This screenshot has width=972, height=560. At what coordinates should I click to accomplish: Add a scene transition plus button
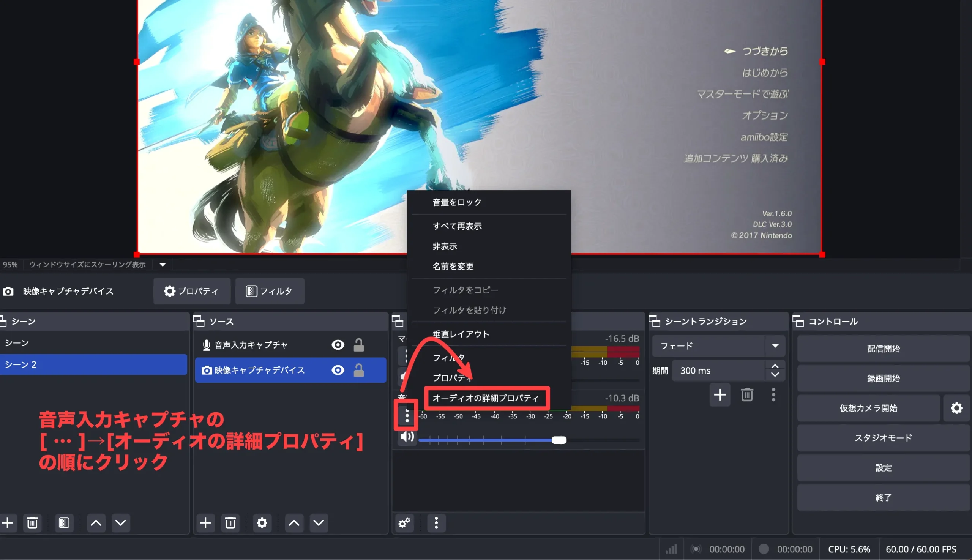click(x=720, y=394)
